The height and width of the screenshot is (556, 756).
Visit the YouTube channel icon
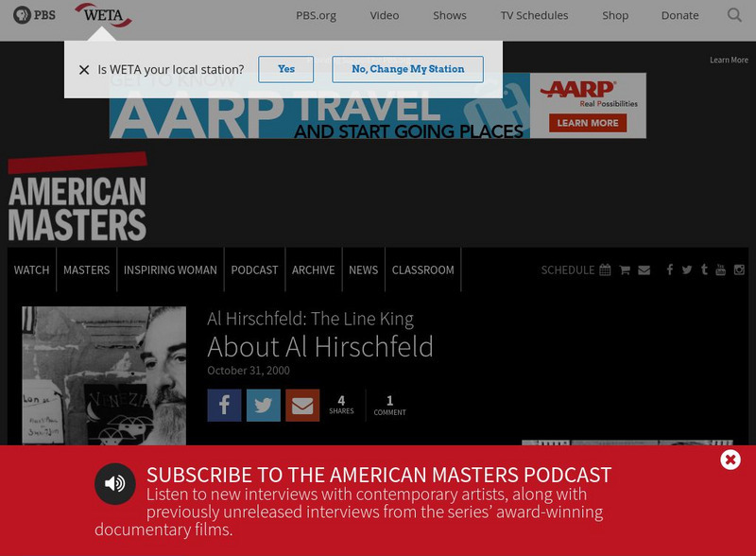click(721, 269)
